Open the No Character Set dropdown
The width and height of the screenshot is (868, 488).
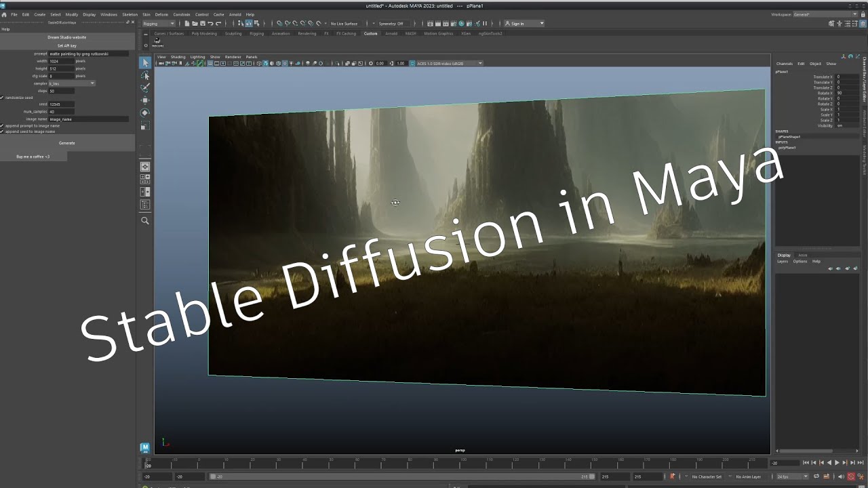(707, 476)
